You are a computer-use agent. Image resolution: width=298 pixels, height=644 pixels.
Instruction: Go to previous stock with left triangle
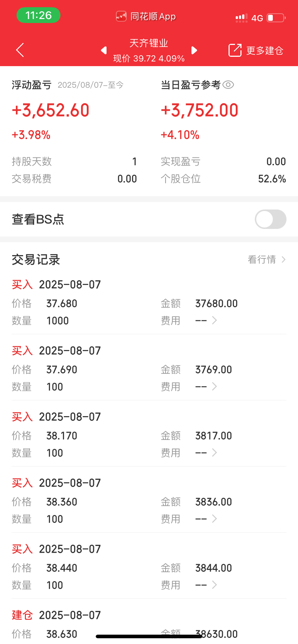pos(104,50)
